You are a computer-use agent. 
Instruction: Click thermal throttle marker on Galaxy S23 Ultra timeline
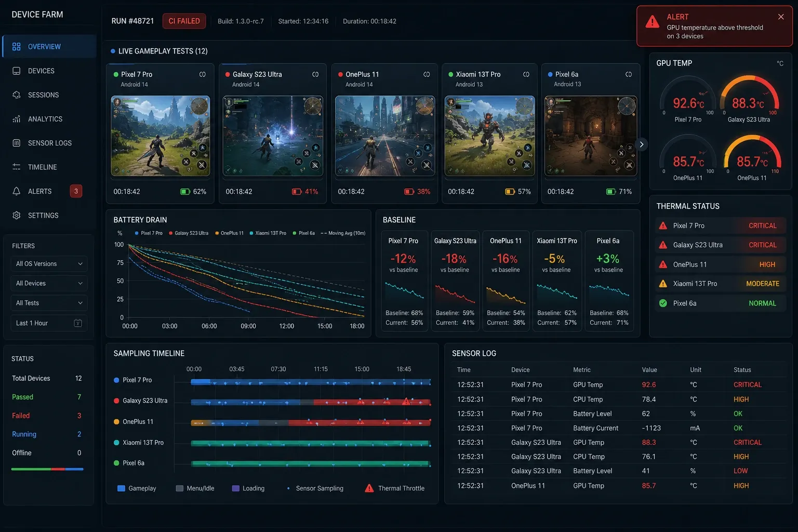pos(406,402)
